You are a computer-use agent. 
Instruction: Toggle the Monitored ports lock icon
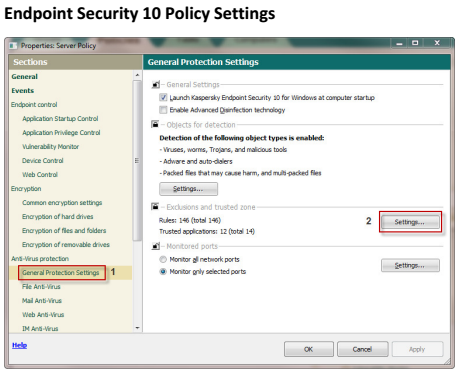pyautogui.click(x=155, y=246)
